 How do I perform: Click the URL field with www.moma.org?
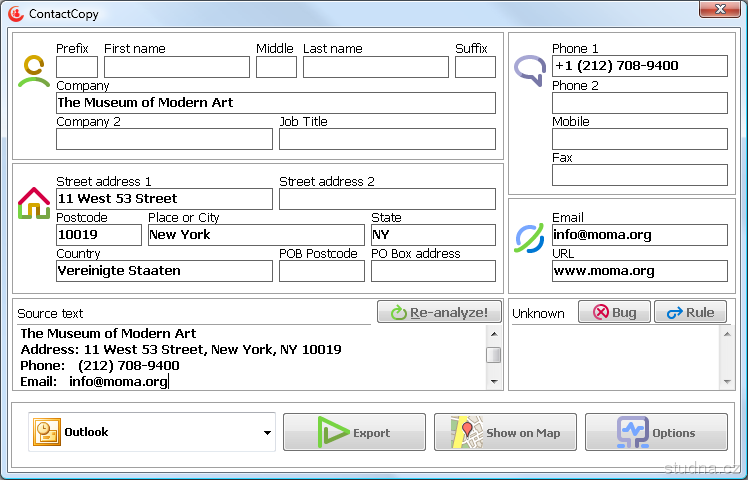click(x=640, y=271)
